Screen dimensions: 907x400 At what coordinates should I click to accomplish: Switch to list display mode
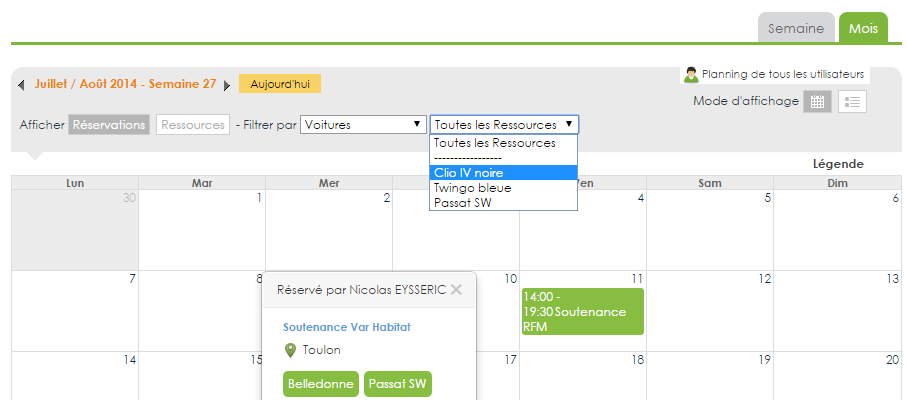click(x=852, y=102)
